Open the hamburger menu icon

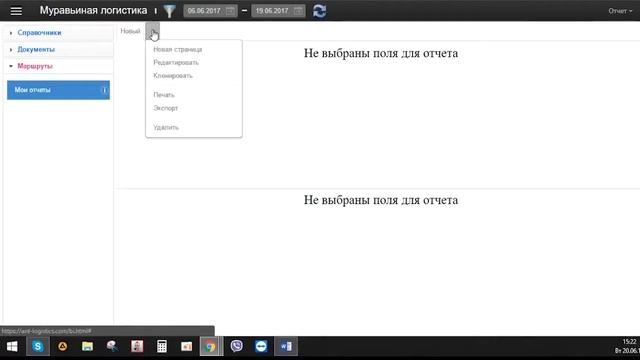coord(16,11)
